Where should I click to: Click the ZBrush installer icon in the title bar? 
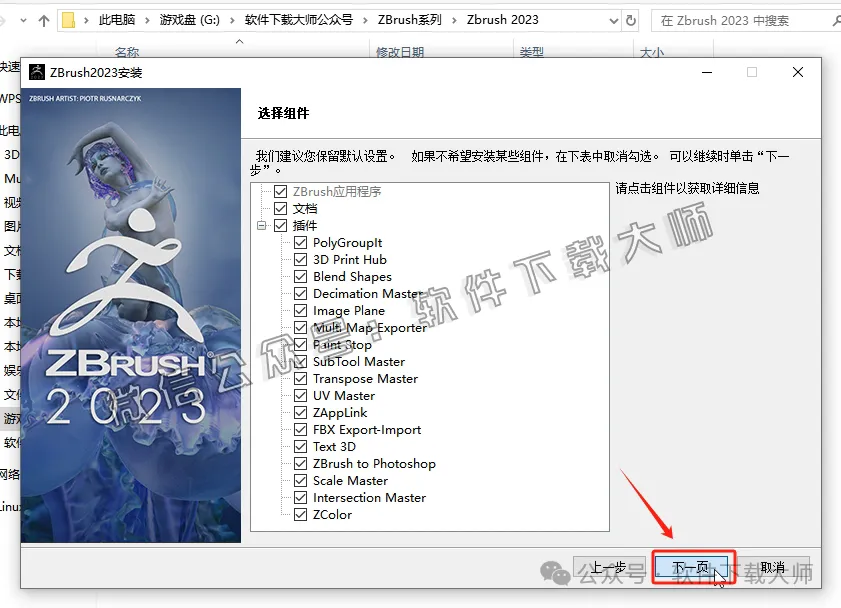(37, 71)
